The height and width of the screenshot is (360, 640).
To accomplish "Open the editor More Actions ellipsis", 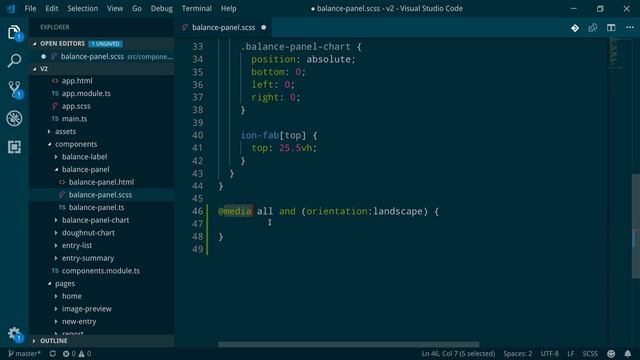I will pos(630,27).
